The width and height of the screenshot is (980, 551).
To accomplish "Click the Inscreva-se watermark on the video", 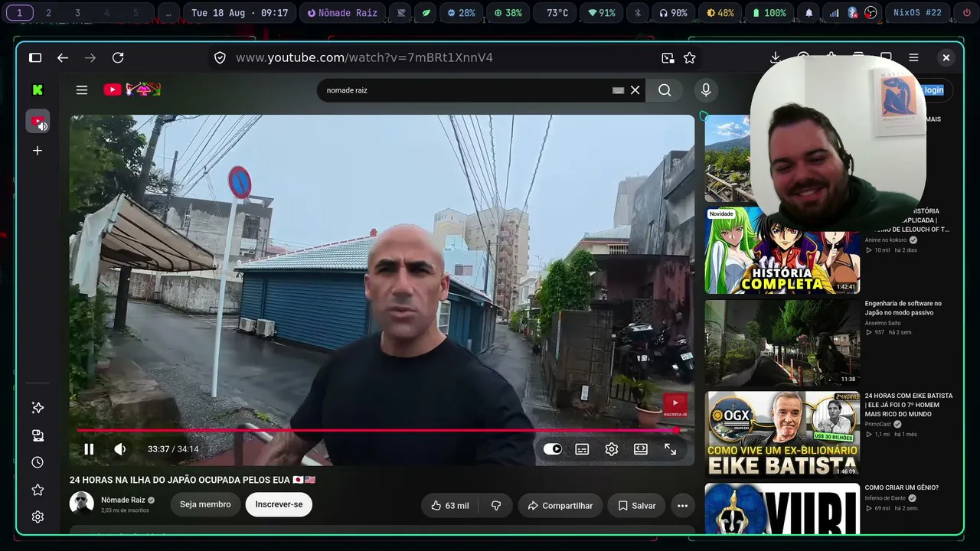I will point(675,405).
